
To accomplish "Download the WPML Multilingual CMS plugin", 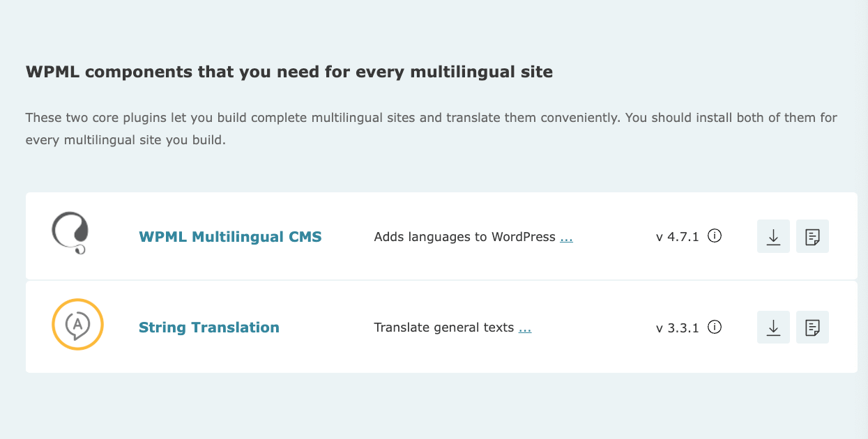I will tap(773, 236).
